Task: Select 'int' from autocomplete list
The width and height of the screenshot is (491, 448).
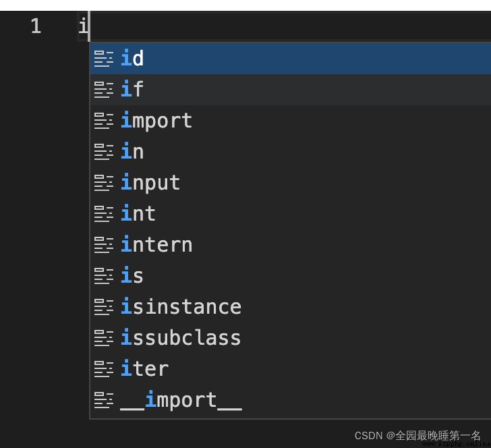Action: (290, 214)
